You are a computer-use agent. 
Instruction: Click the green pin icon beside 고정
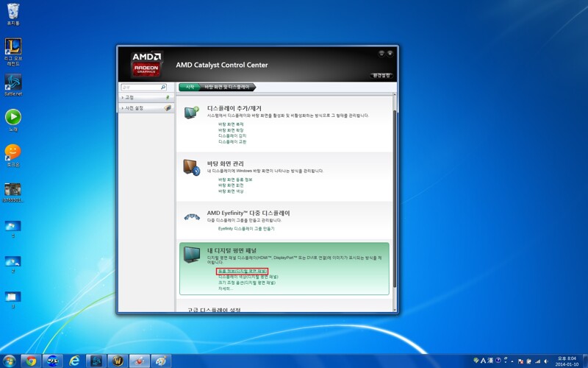[x=168, y=97]
